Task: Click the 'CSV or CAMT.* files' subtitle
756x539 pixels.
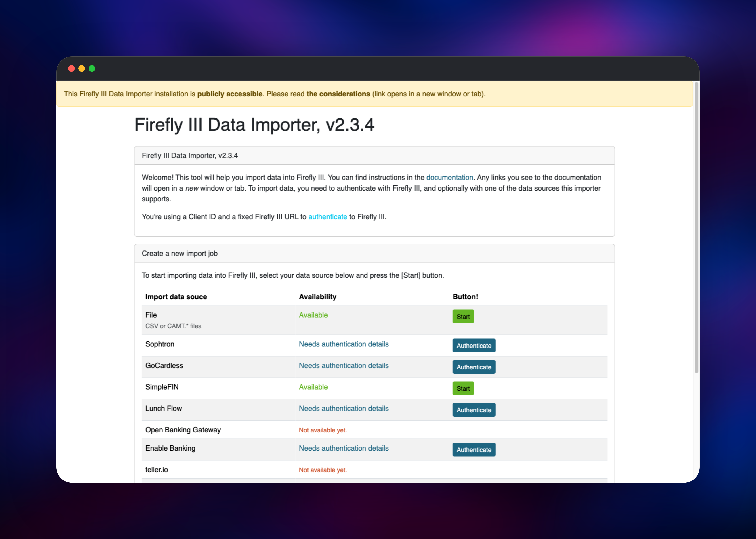Action: click(x=173, y=326)
